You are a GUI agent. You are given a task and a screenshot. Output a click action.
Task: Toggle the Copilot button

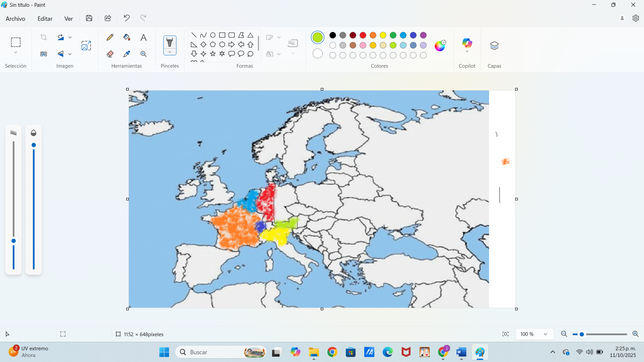pos(467,43)
